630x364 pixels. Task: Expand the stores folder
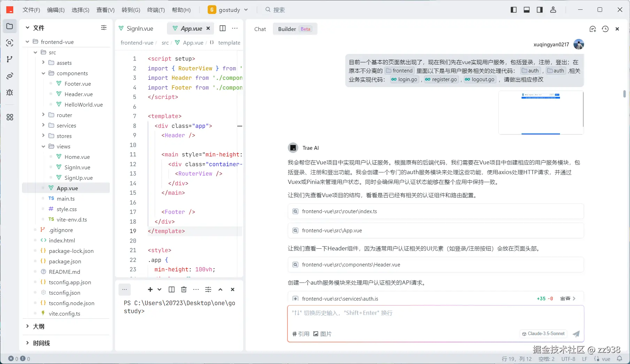43,136
